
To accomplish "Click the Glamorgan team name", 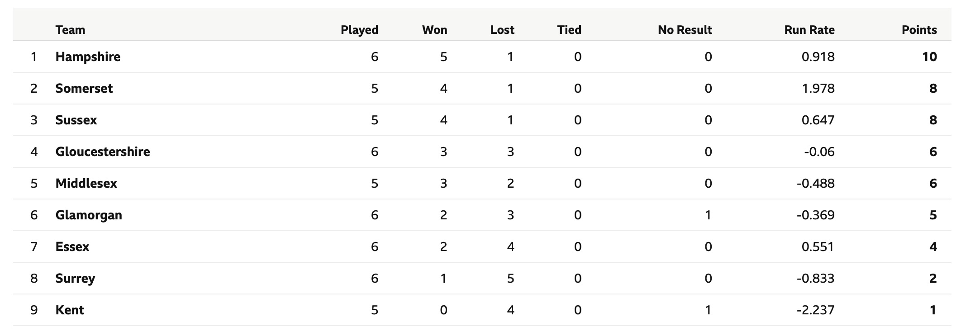I will [x=89, y=215].
